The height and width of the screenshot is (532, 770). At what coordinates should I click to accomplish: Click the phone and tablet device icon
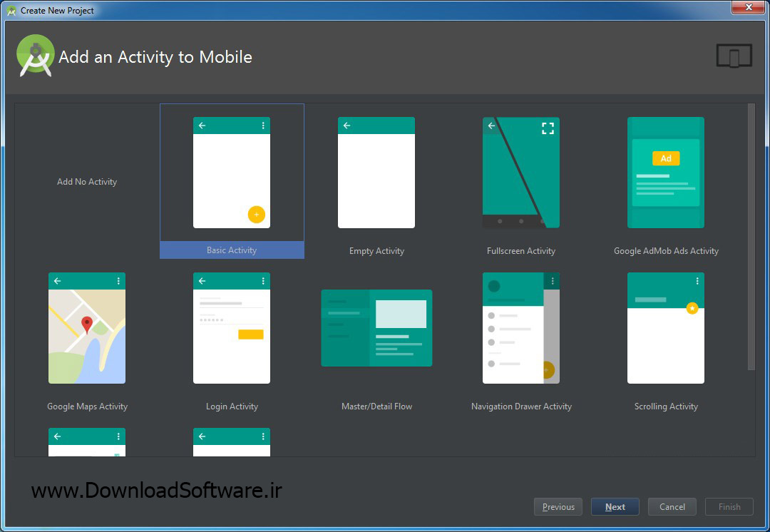(734, 56)
